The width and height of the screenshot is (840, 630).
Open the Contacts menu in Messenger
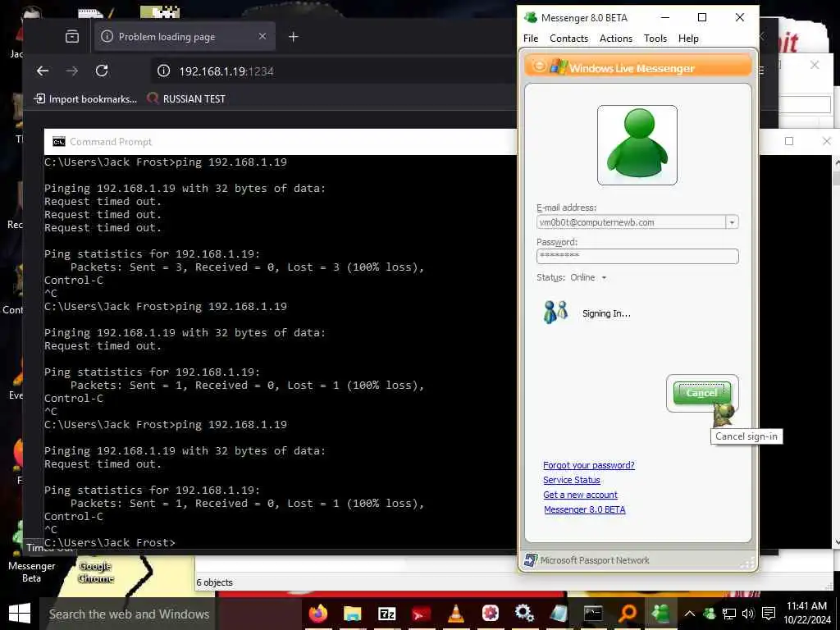click(568, 39)
